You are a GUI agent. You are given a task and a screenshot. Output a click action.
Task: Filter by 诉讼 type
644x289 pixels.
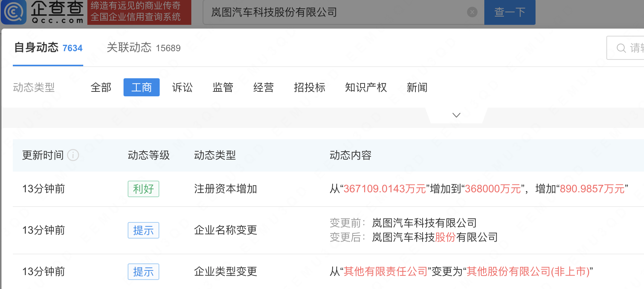click(182, 87)
